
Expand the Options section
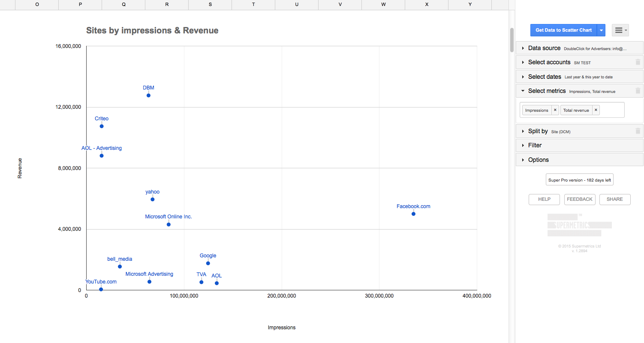pos(579,160)
